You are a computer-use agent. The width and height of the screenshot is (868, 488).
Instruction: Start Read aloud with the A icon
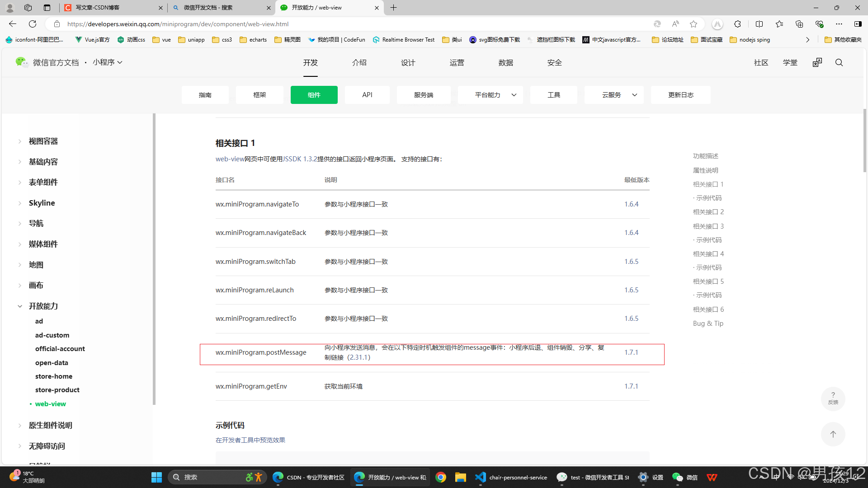[675, 24]
